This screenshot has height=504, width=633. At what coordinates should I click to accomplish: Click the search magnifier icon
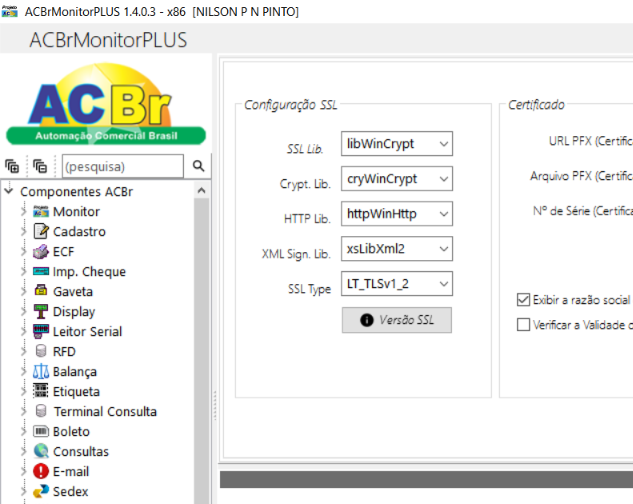click(x=198, y=166)
